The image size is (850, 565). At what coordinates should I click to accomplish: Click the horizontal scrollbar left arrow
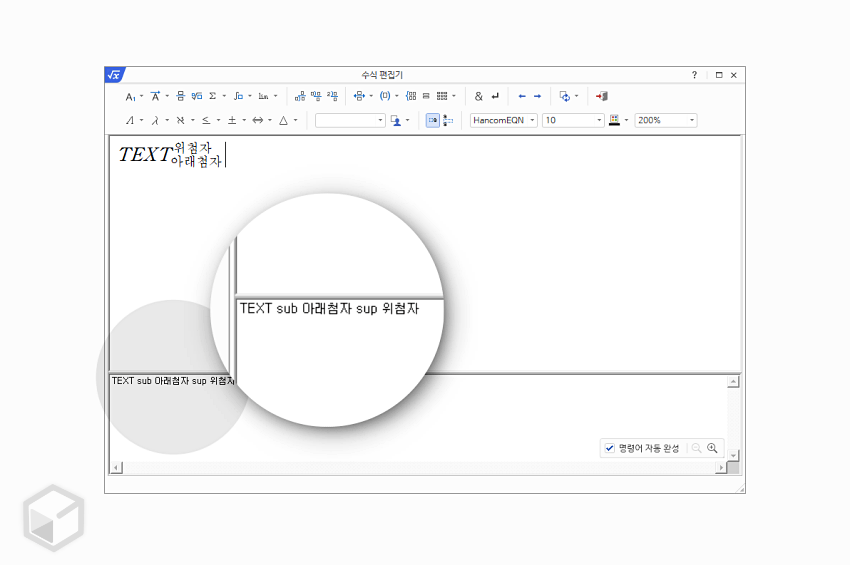click(117, 467)
